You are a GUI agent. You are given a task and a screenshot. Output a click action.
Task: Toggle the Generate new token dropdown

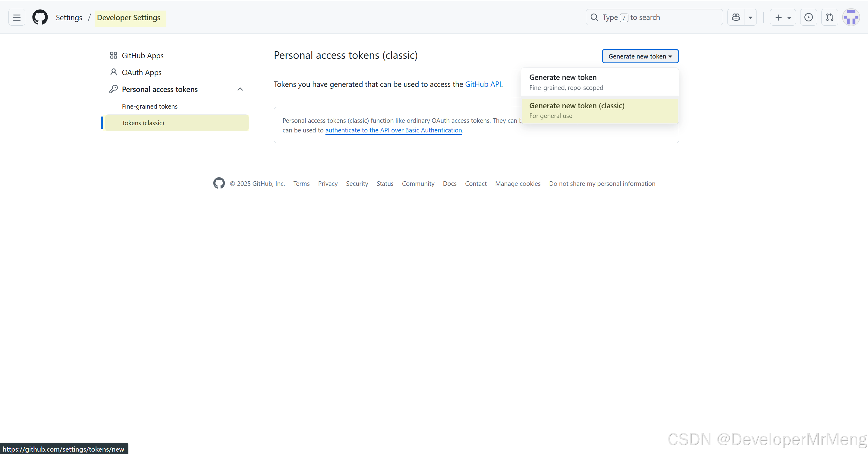click(x=640, y=56)
